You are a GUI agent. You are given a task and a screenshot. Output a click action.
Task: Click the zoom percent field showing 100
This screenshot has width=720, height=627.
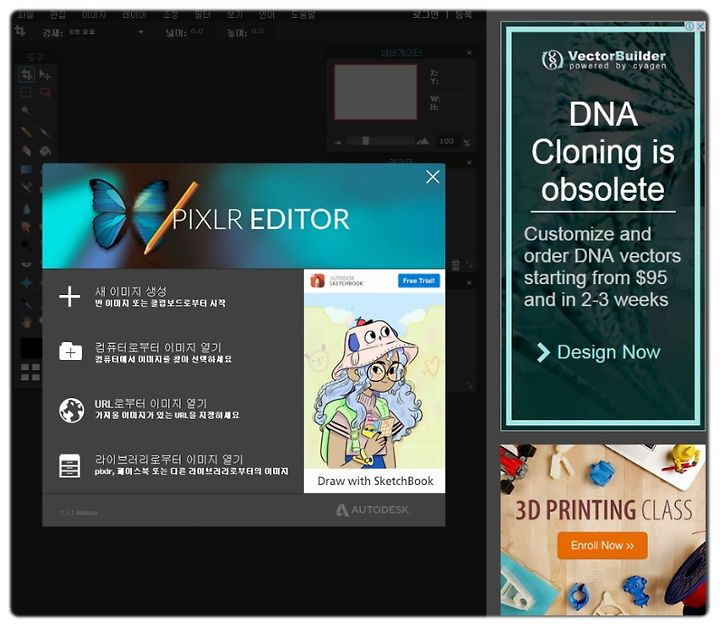[446, 141]
